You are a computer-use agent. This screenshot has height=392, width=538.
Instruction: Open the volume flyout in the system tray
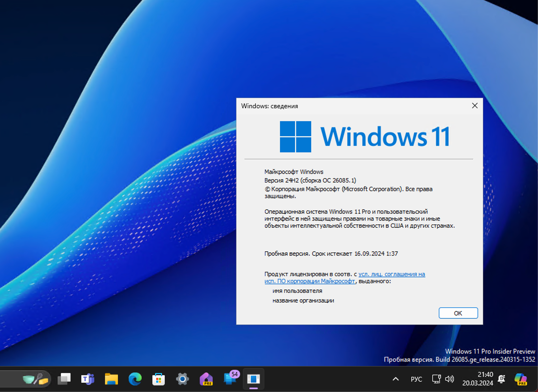[x=449, y=379]
